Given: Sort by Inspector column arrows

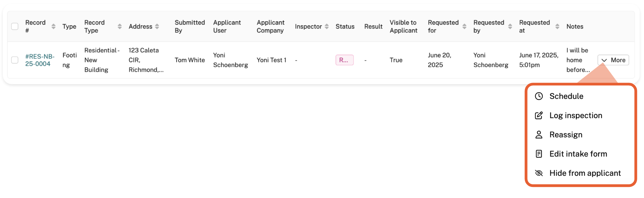Looking at the screenshot, I should coord(327,26).
